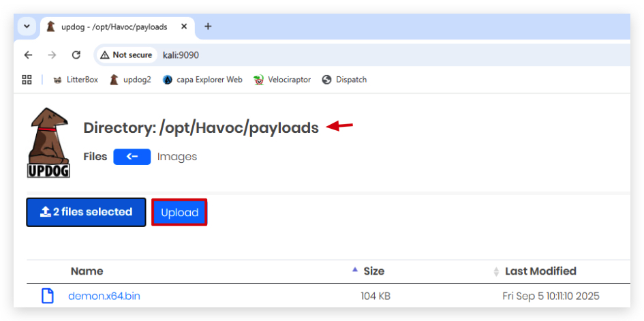Go forward in browser history
This screenshot has width=644, height=321.
[x=52, y=55]
